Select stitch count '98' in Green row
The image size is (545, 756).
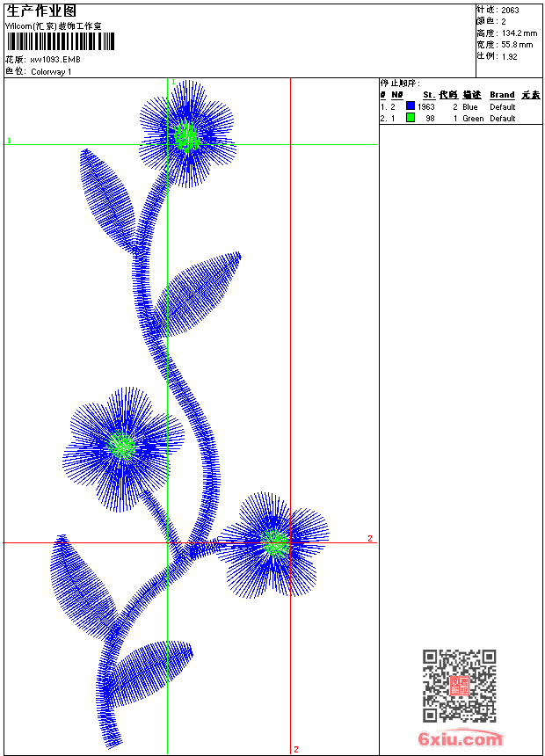(x=430, y=119)
